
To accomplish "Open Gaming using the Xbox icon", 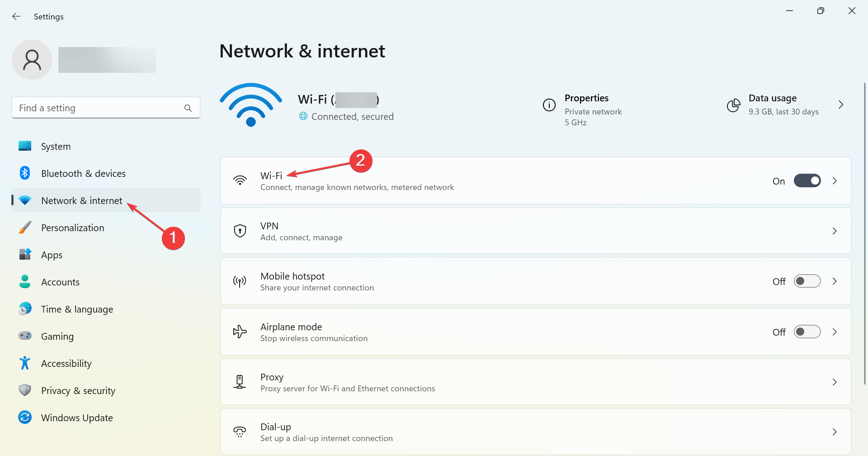I will [x=25, y=336].
